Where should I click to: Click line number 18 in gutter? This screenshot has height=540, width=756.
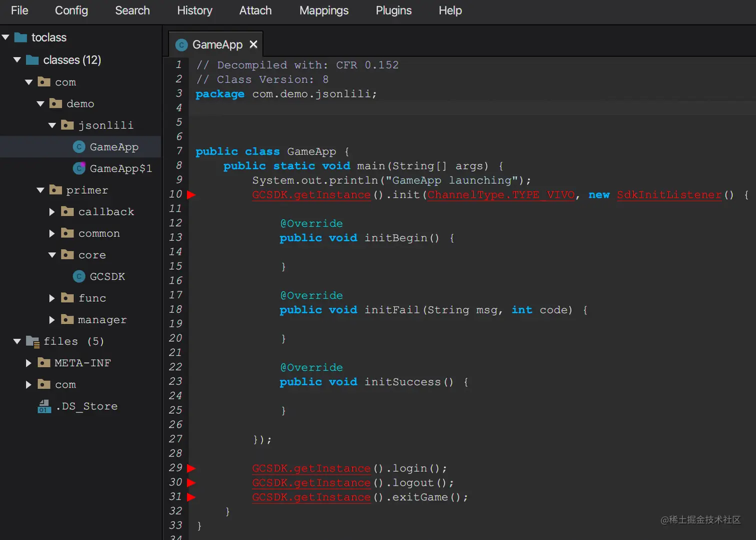click(x=175, y=309)
